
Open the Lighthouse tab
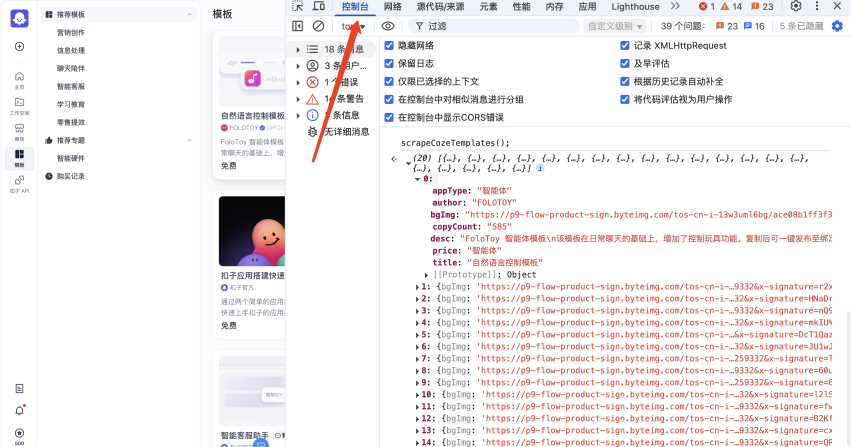pyautogui.click(x=635, y=6)
